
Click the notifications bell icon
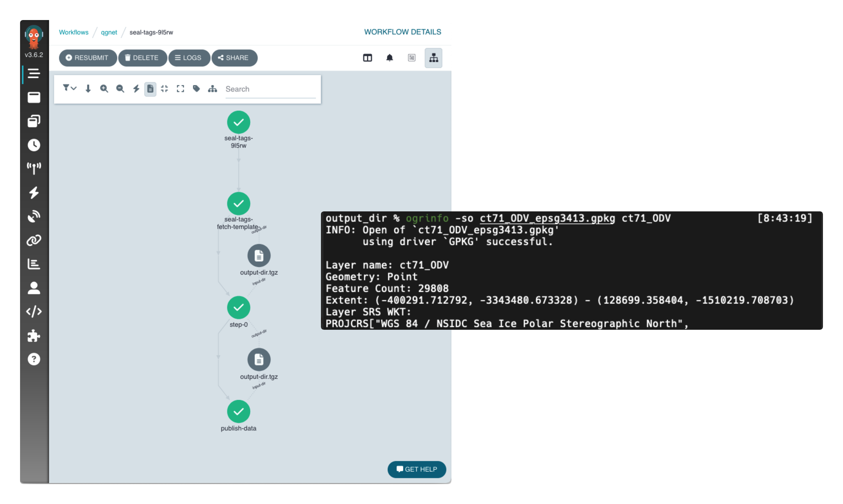point(390,58)
